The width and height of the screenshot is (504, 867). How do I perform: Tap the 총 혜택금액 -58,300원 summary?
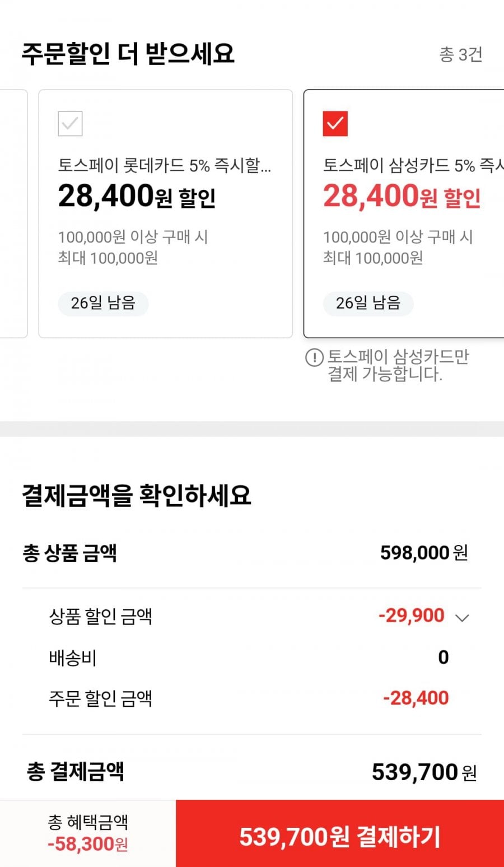88,833
